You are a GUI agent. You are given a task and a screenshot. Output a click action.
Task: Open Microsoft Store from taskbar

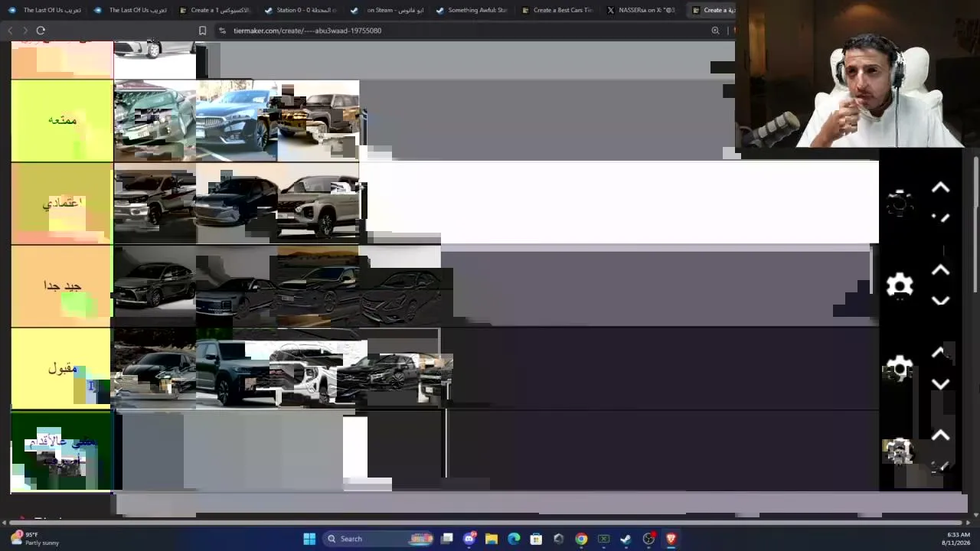[536, 539]
